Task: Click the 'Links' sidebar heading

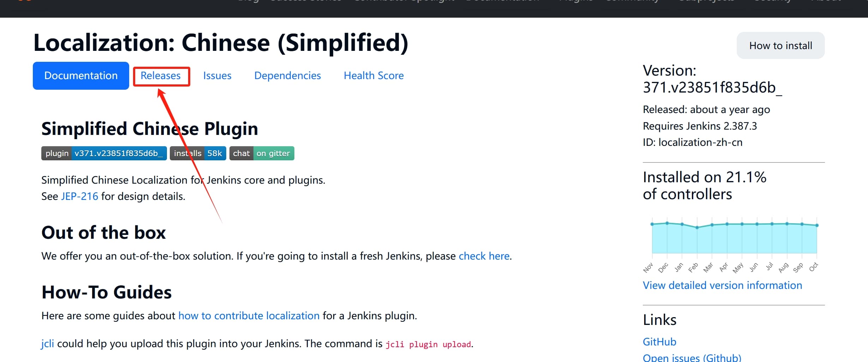Action: point(659,320)
